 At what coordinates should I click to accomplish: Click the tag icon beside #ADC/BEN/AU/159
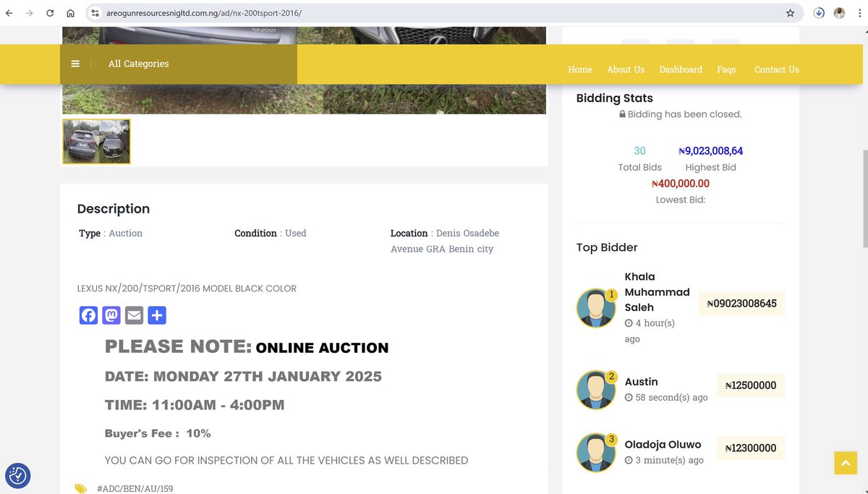click(81, 489)
